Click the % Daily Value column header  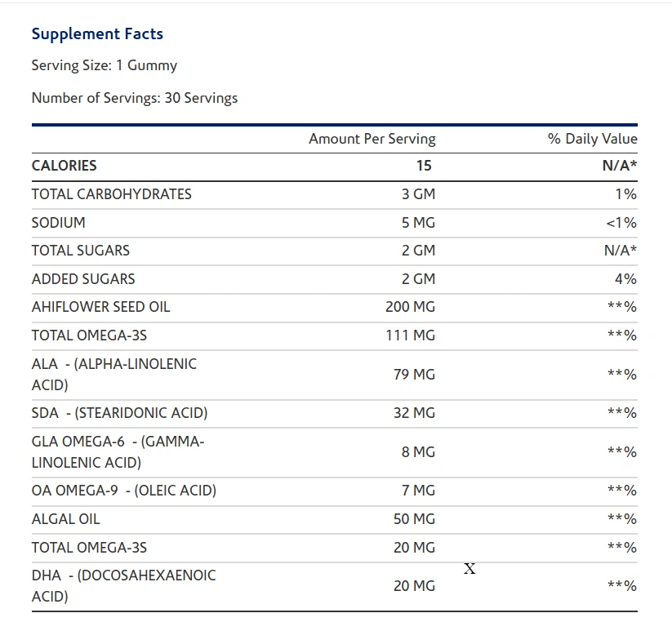592,139
